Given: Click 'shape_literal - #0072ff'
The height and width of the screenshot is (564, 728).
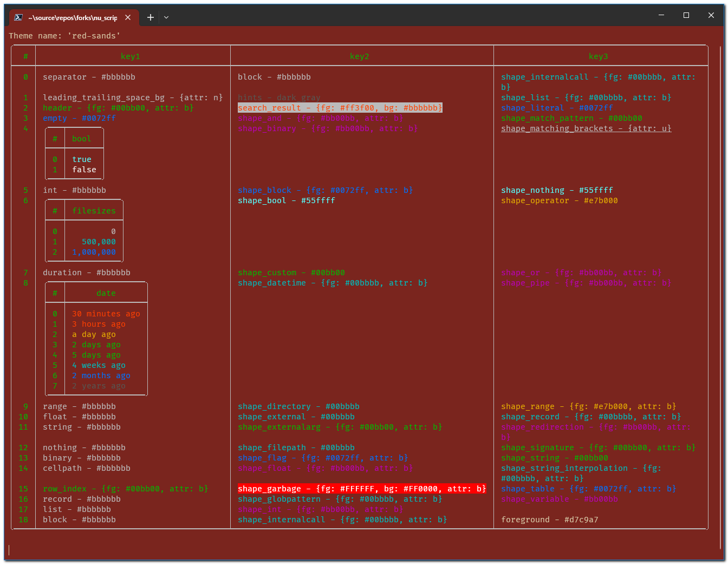Looking at the screenshot, I should pos(557,108).
